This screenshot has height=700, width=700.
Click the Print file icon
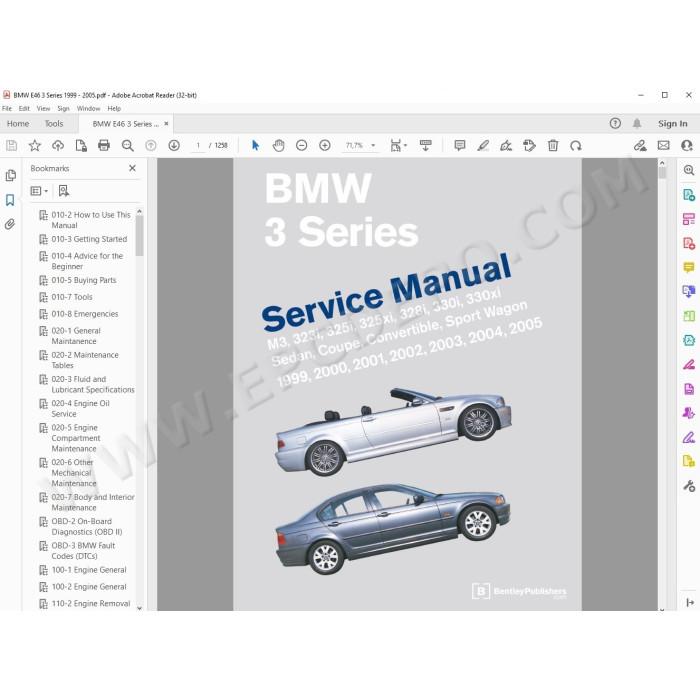pyautogui.click(x=104, y=146)
